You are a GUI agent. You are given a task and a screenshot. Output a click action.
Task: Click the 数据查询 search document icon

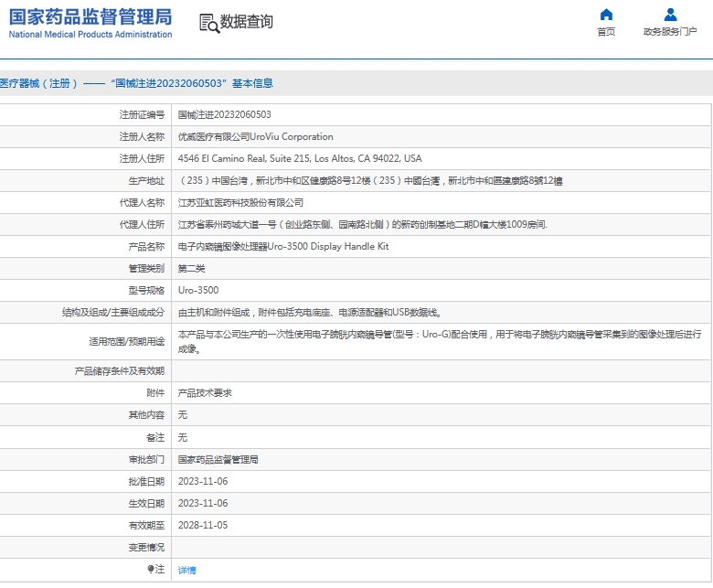(x=209, y=23)
